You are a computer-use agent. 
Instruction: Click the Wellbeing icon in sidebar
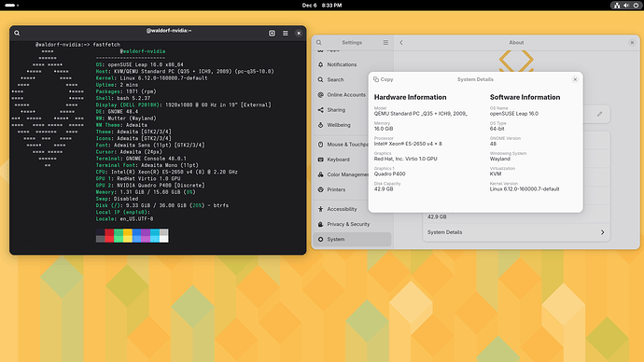tap(321, 125)
